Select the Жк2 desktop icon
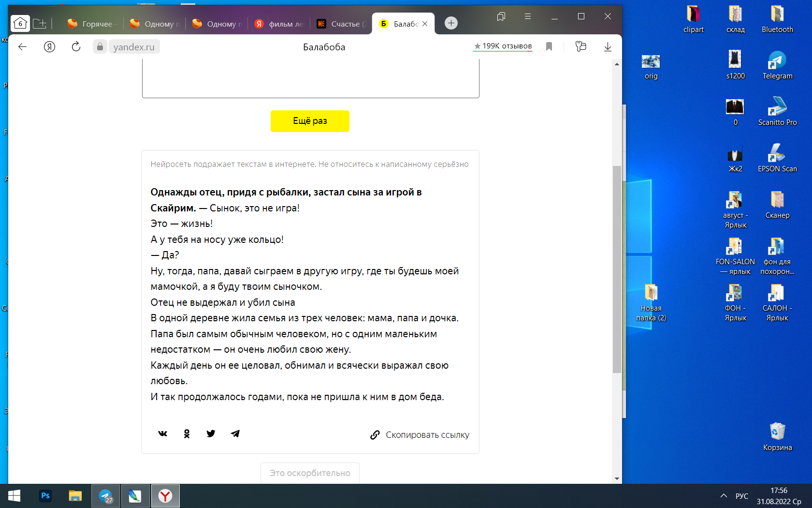Viewport: 812px width, 508px height. click(736, 159)
